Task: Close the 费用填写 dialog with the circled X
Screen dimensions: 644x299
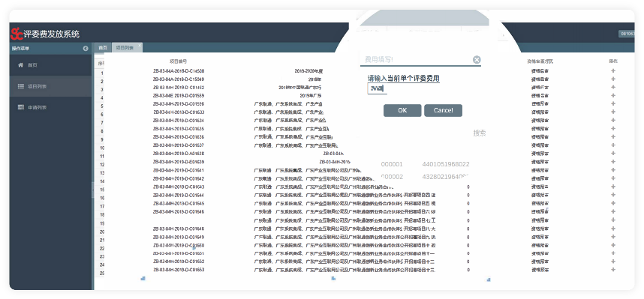Action: click(477, 60)
